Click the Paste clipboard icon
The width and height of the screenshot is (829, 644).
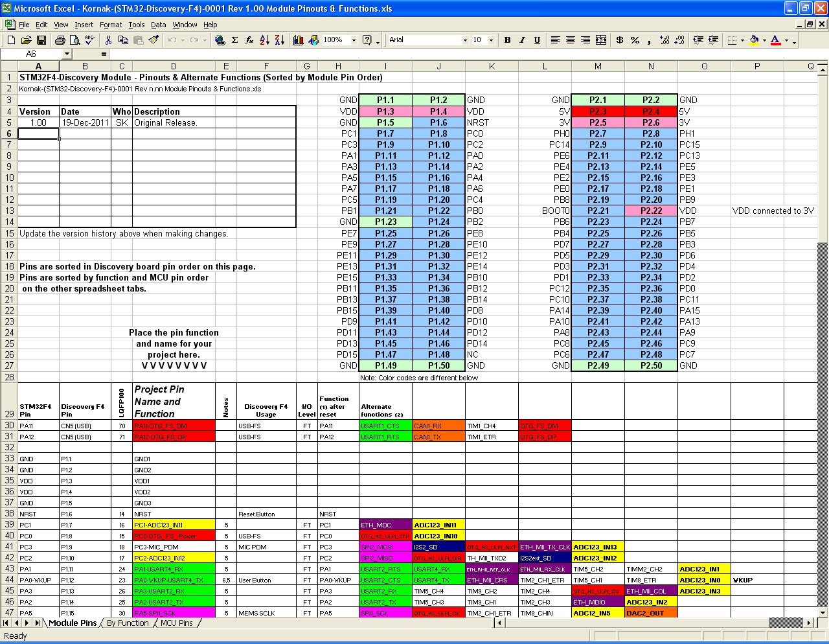click(139, 40)
